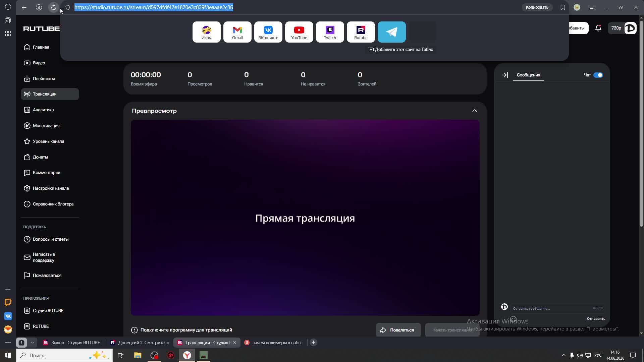Click the 720p quality label
644x362 pixels.
(616, 28)
